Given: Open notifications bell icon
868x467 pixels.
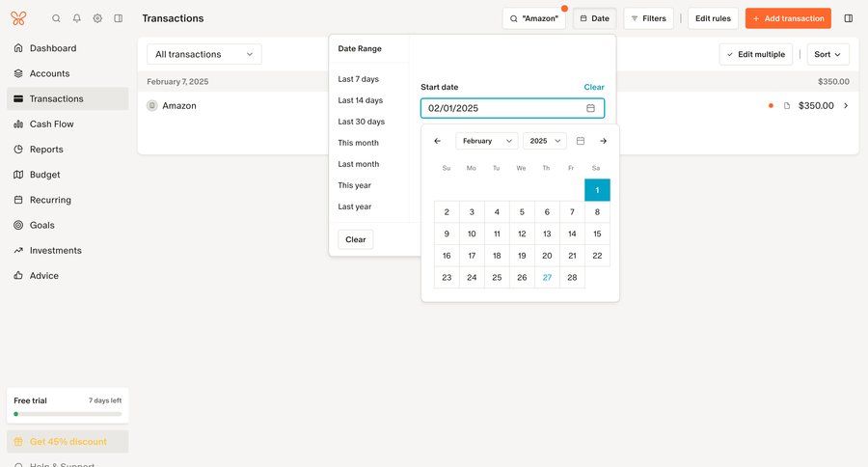Looking at the screenshot, I should point(77,18).
